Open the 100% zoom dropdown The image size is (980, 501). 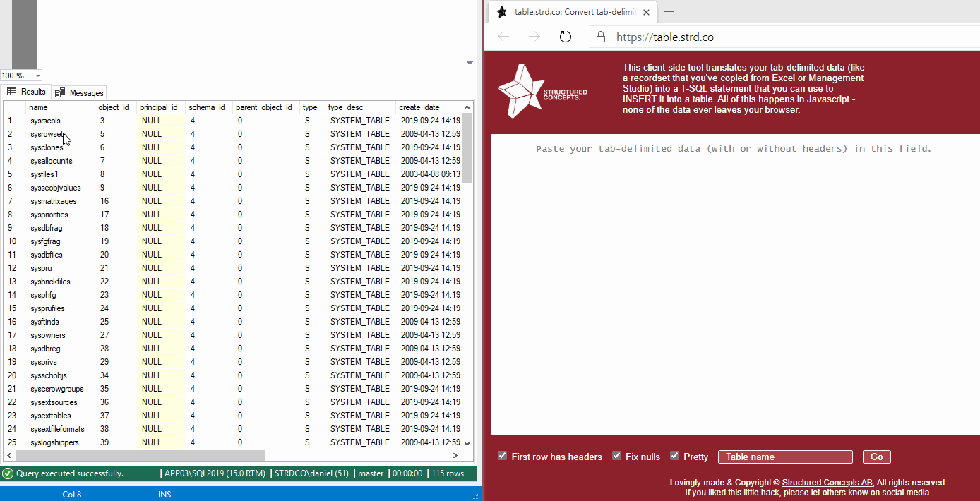(21, 76)
